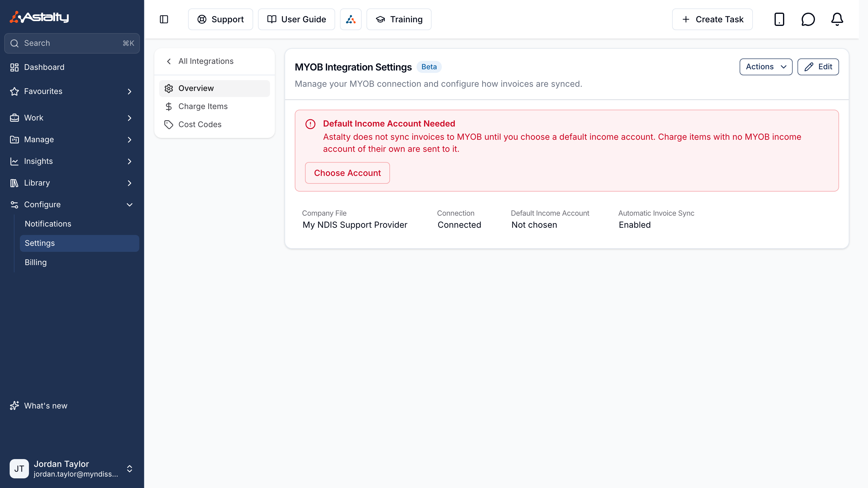Viewport: 868px width, 488px height.
Task: Open Notifications under Configure
Action: point(80,224)
